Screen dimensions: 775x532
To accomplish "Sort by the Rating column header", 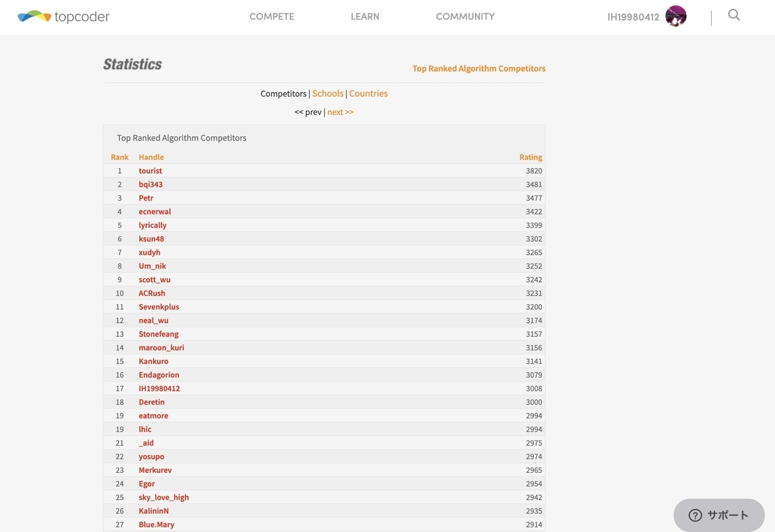I will click(531, 157).
